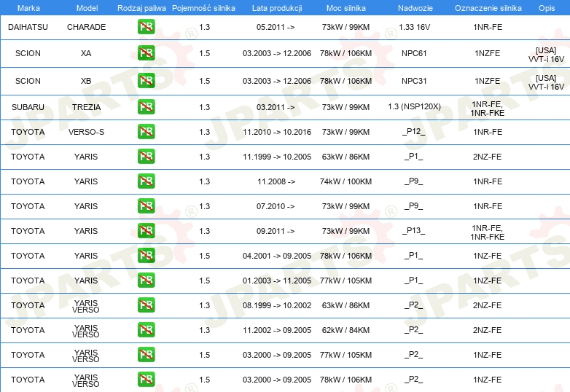Click the 2NZ-FE code in Yaris Verso 08.1999 row

(x=488, y=305)
